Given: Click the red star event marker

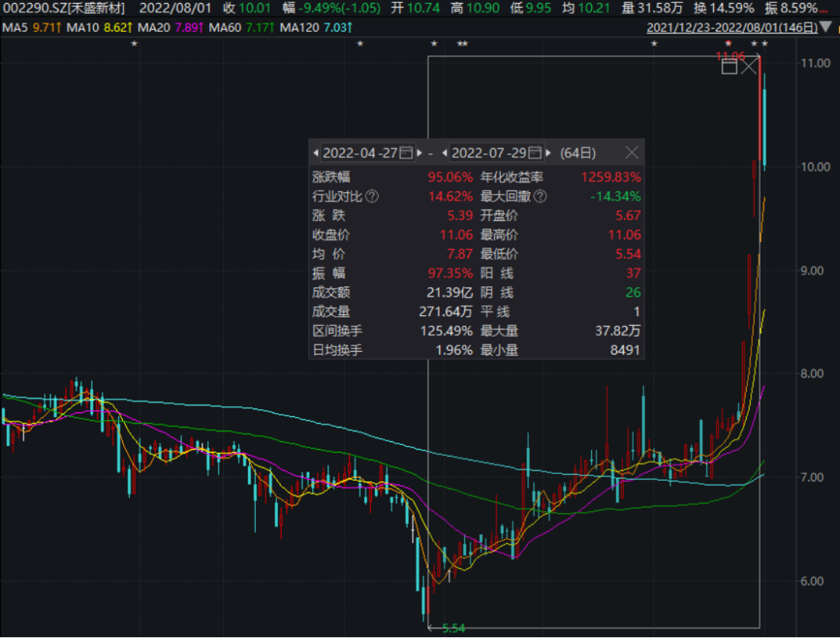Looking at the screenshot, I should (728, 44).
